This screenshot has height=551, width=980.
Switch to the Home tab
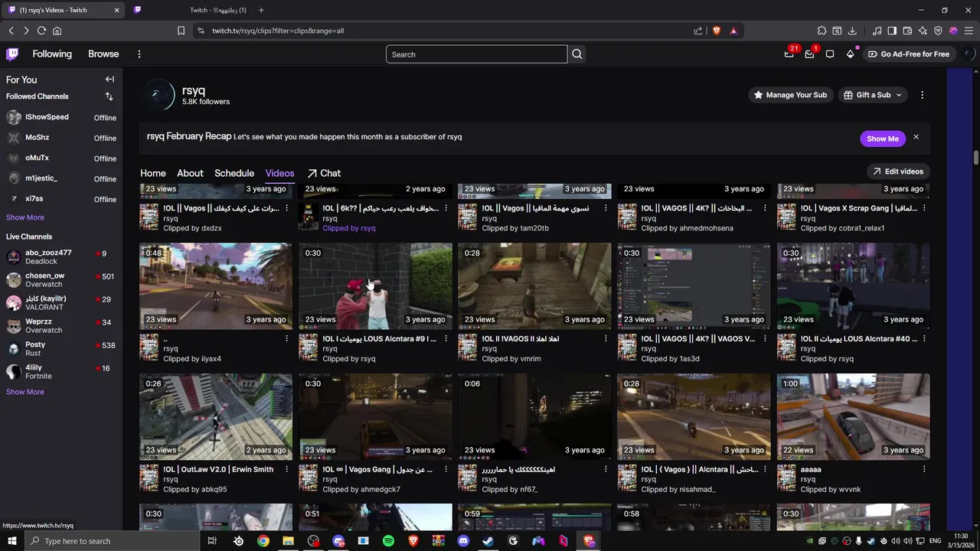pos(153,173)
